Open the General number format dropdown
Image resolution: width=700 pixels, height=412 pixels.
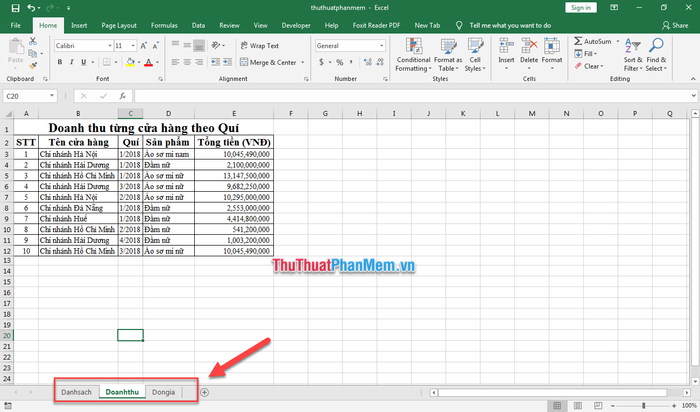pyautogui.click(x=382, y=46)
